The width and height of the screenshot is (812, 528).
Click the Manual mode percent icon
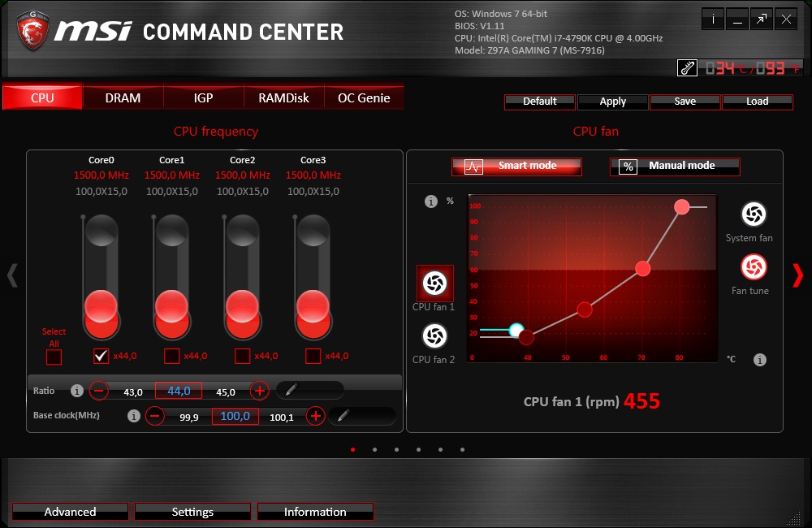point(628,167)
